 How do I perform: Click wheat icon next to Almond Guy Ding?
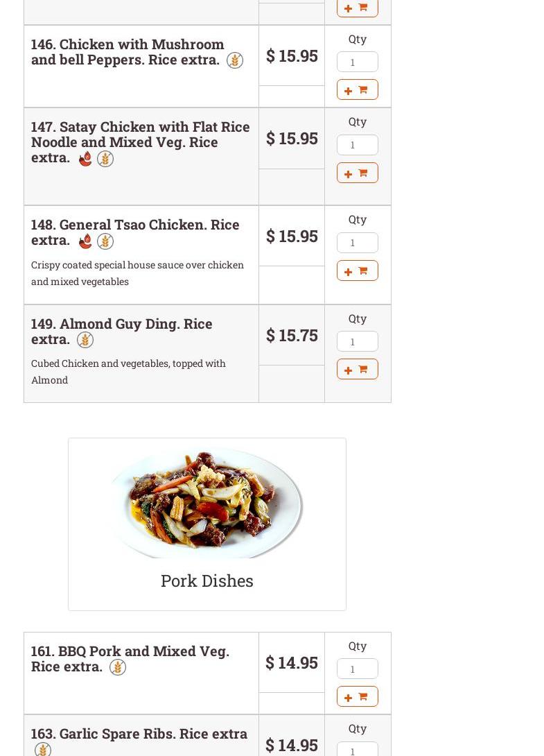[x=85, y=340]
